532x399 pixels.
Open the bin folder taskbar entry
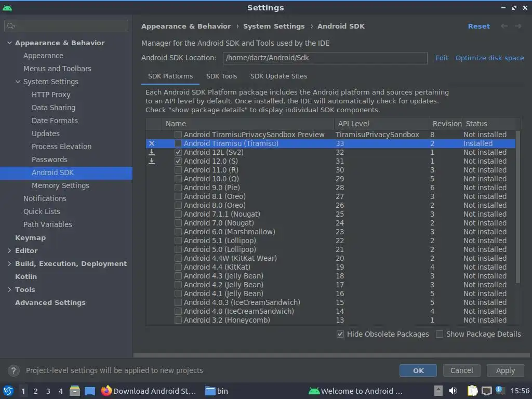point(217,391)
